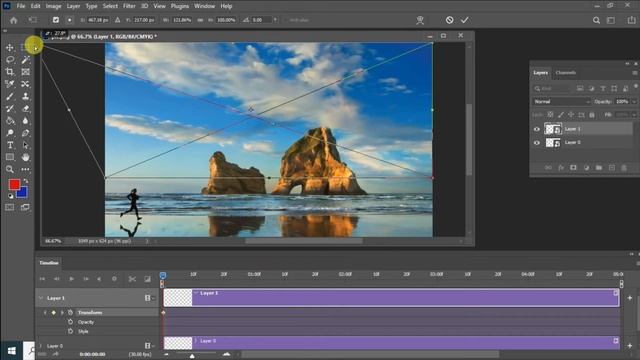Select the Paint Bucket tool
Image resolution: width=640 pixels, height=360 pixels.
pos(10,121)
